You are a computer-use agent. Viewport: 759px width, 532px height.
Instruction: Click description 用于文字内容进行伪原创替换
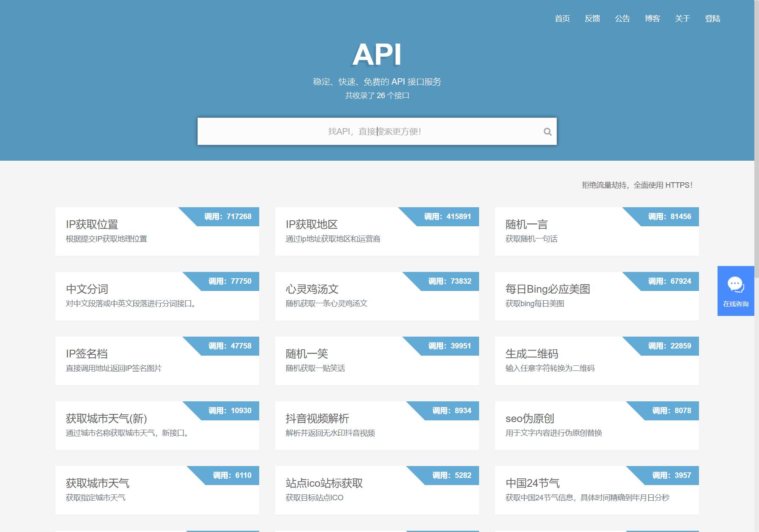coord(554,433)
